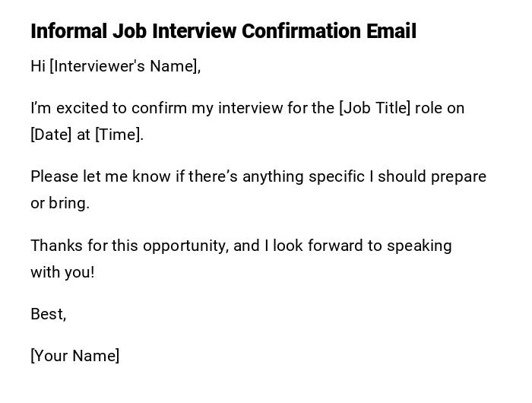
Task: Click the [Time] placeholder
Action: click(118, 135)
